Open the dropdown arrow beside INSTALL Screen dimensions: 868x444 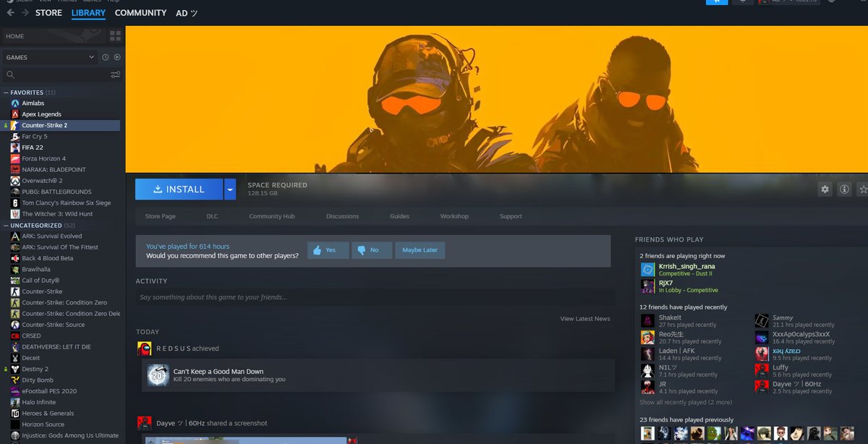coord(230,189)
